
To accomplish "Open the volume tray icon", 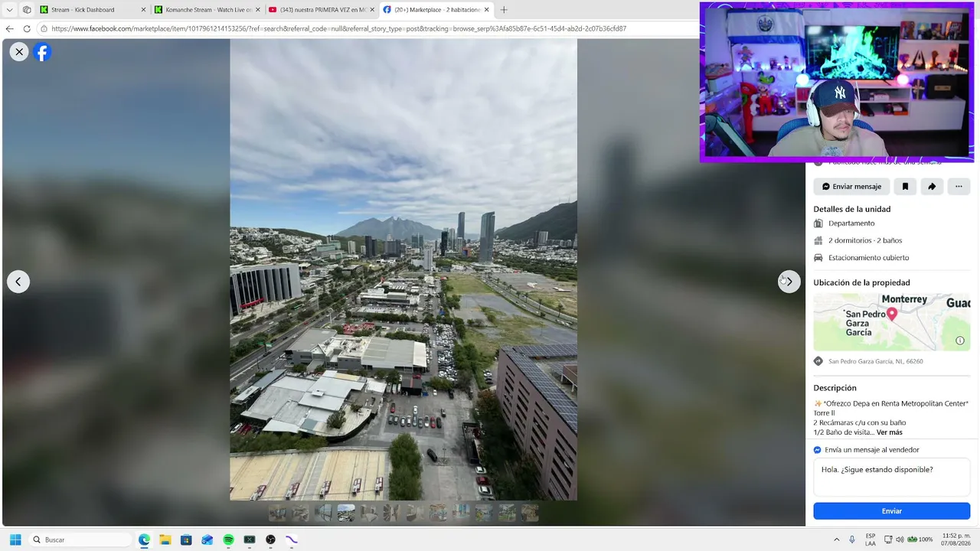I will point(900,540).
